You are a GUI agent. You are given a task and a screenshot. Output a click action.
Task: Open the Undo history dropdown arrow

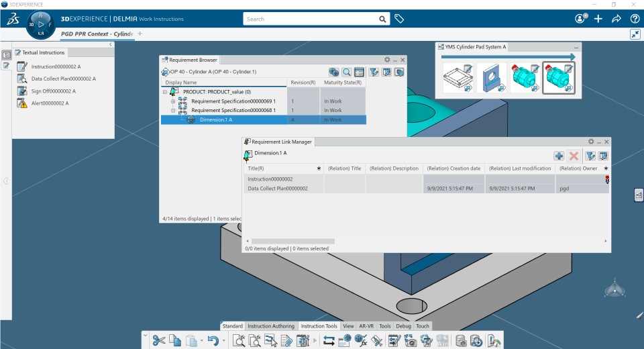click(224, 341)
